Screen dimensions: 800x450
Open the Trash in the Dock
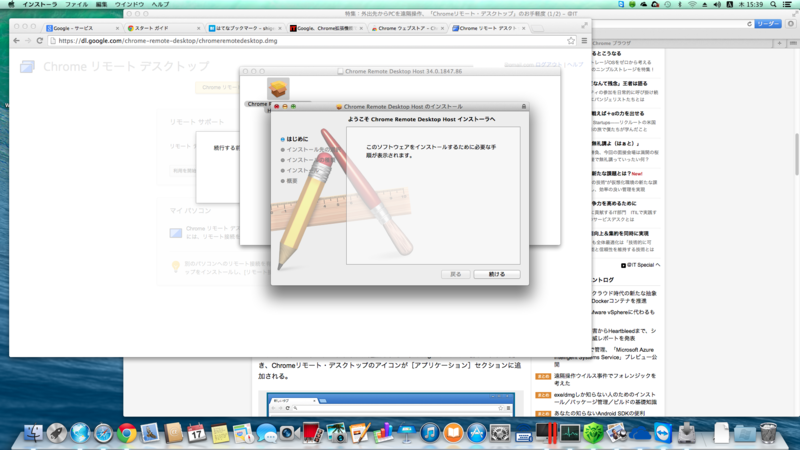[768, 433]
